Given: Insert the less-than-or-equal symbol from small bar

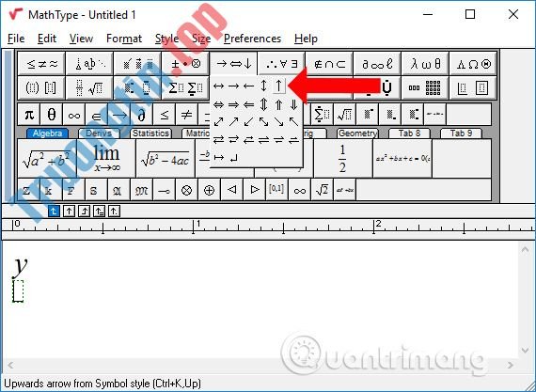Looking at the screenshot, I should pyautogui.click(x=164, y=115).
